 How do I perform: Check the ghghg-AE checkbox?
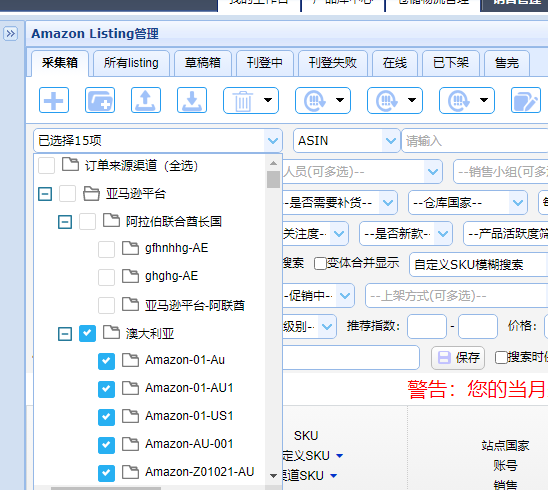tap(106, 278)
